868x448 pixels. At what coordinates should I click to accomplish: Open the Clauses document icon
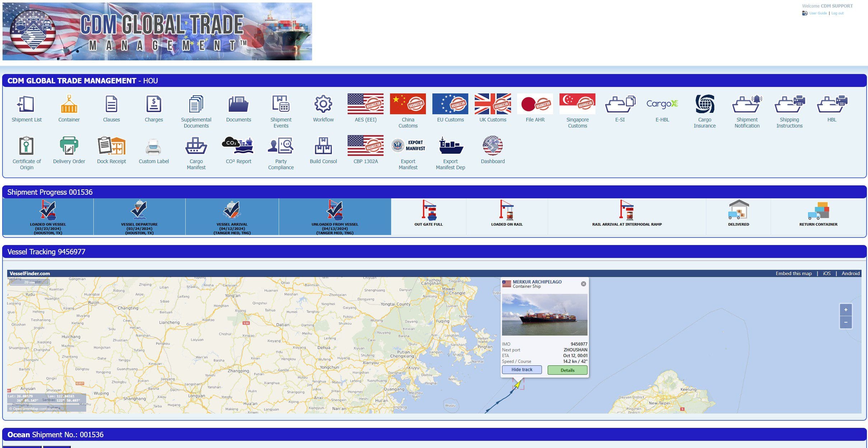point(111,104)
